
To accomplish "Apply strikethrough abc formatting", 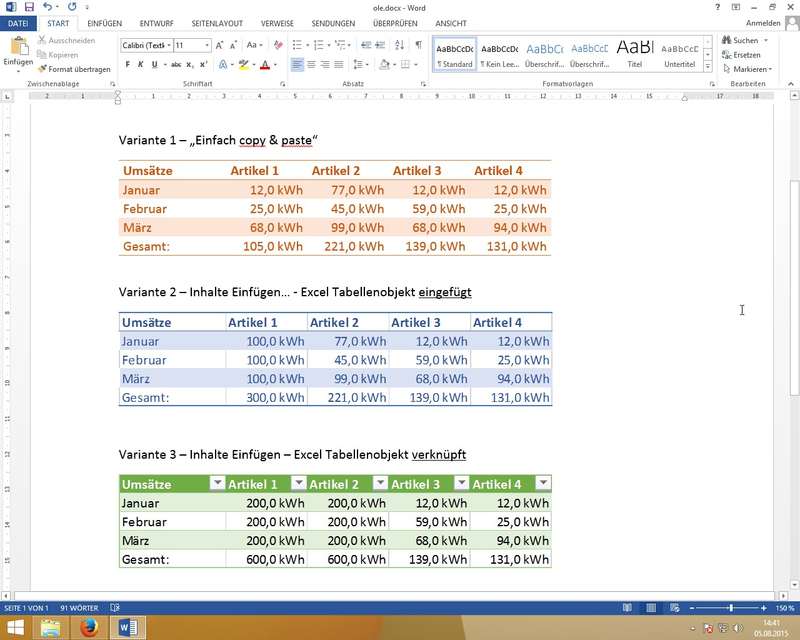I will (x=176, y=65).
